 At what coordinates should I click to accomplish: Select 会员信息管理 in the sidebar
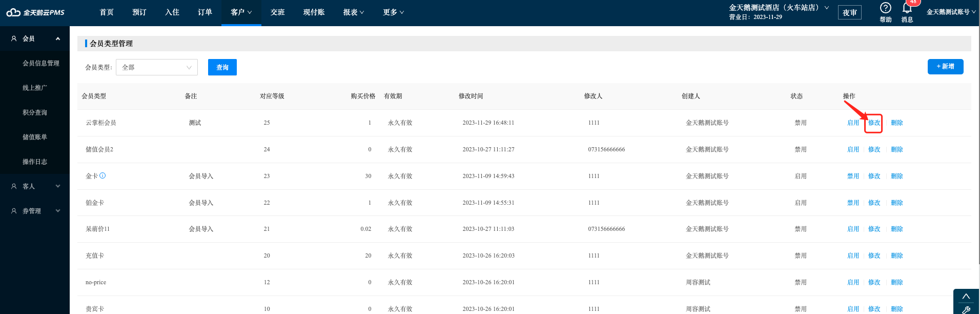(x=41, y=63)
